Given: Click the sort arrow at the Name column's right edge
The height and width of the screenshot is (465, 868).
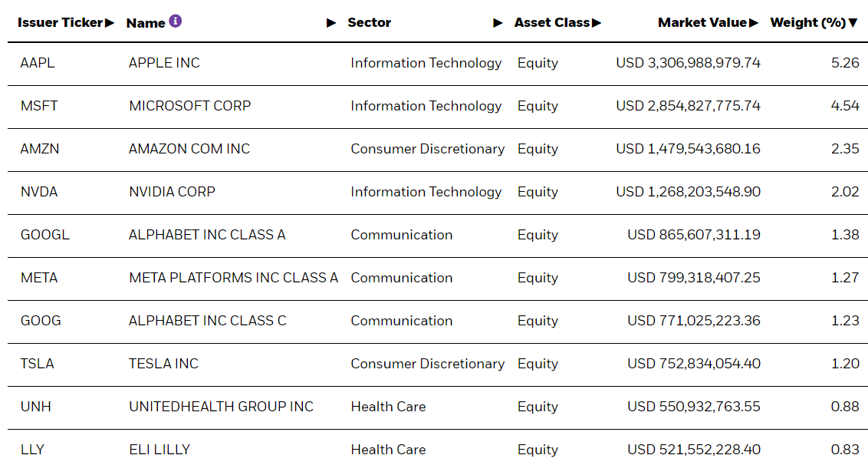Looking at the screenshot, I should [x=331, y=23].
